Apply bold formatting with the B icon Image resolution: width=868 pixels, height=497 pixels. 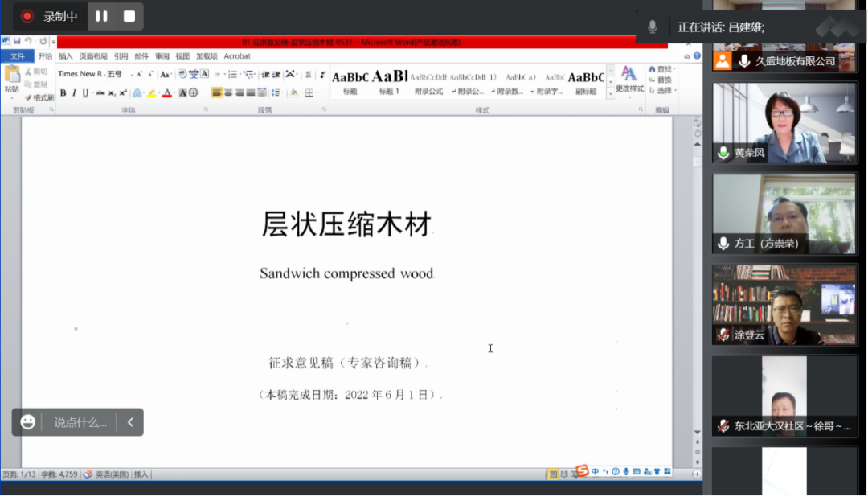63,92
